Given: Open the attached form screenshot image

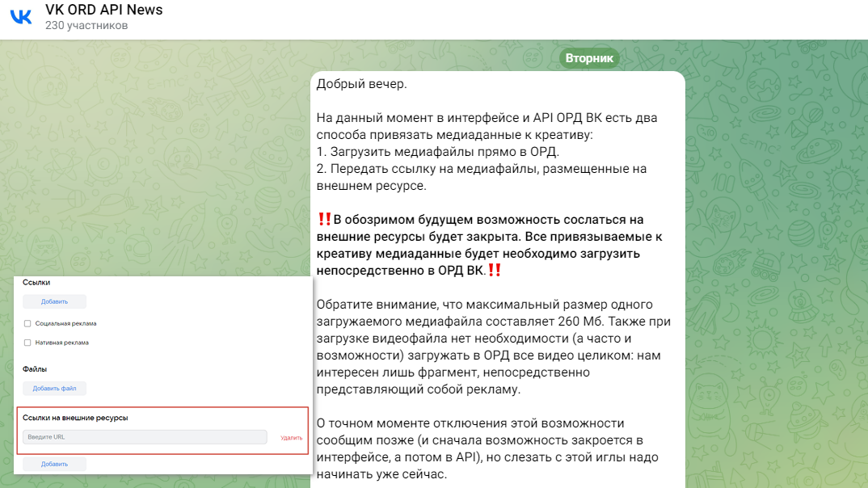Looking at the screenshot, I should click(x=163, y=375).
